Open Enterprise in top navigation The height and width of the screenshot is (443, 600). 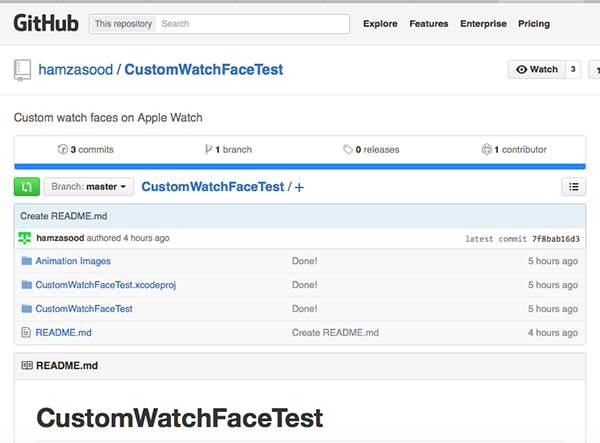483,24
